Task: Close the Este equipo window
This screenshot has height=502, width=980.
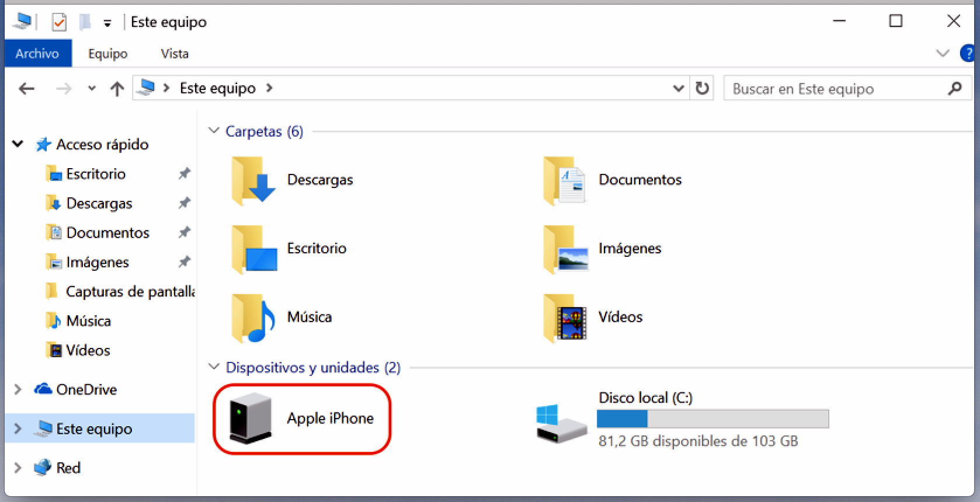Action: click(953, 22)
